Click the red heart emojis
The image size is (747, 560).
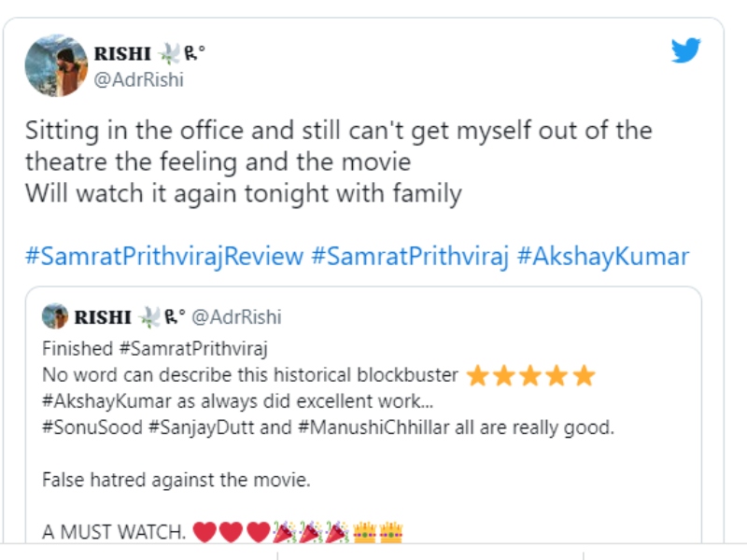(231, 533)
